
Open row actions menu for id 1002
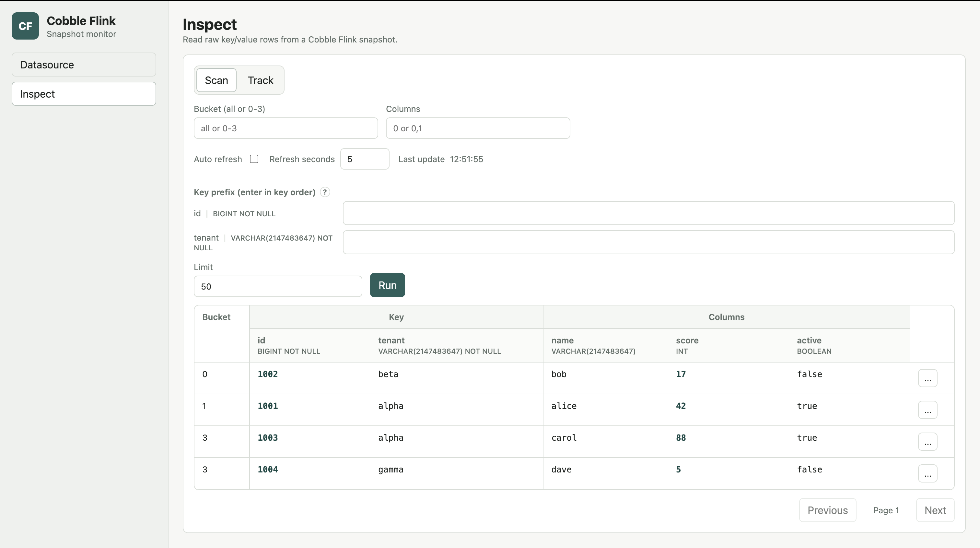(x=927, y=378)
